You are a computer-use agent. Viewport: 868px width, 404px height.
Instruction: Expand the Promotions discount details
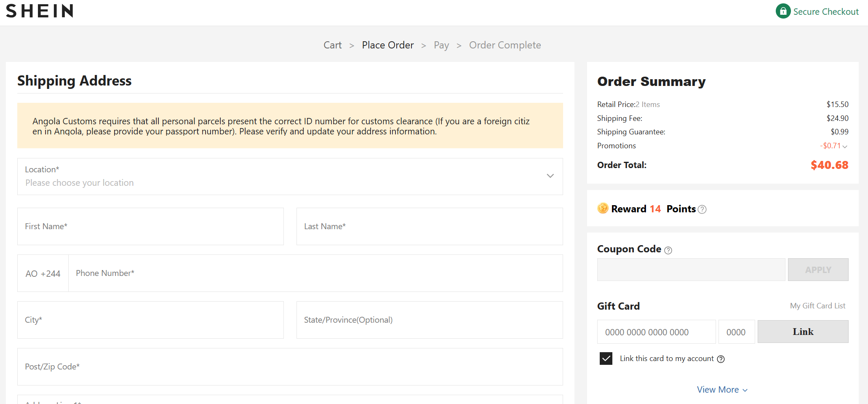pyautogui.click(x=846, y=146)
